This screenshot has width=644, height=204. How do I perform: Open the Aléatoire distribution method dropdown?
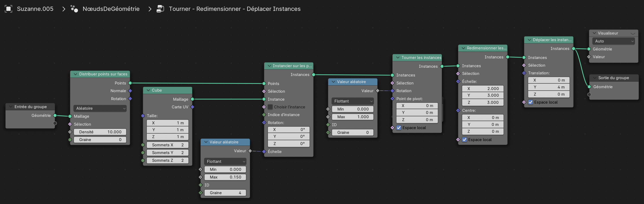click(100, 108)
